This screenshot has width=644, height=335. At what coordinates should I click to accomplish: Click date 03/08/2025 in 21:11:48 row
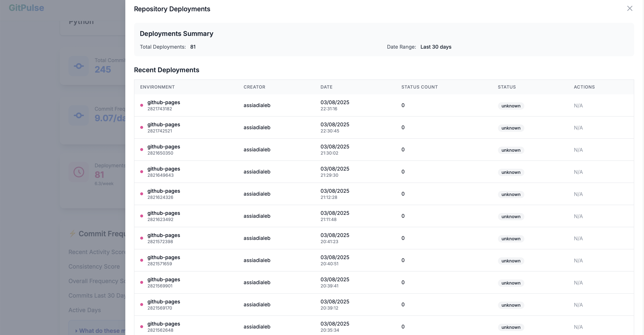coord(335,213)
